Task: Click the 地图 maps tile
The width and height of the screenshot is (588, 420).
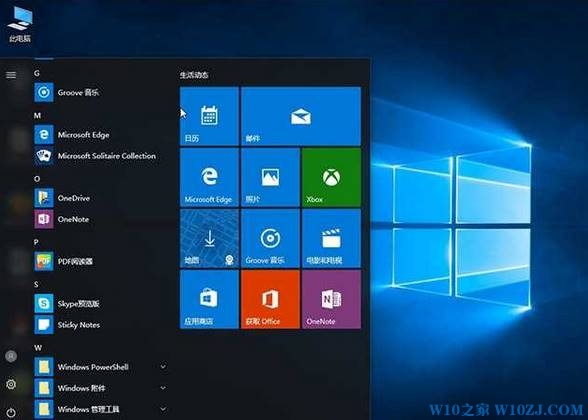Action: [209, 238]
